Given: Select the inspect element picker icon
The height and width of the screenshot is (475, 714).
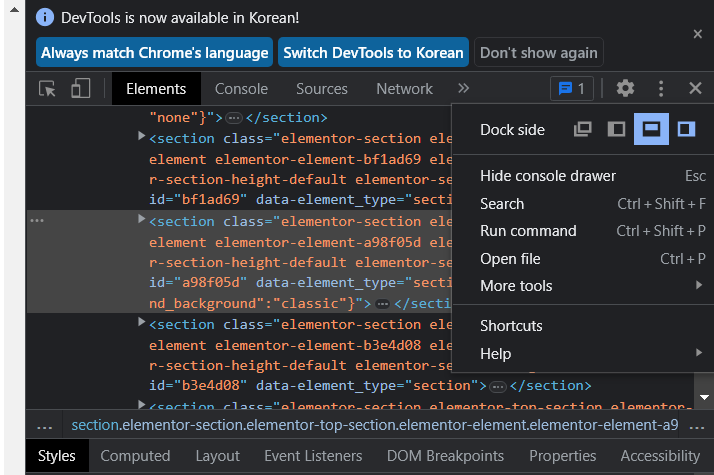Looking at the screenshot, I should click(x=47, y=88).
